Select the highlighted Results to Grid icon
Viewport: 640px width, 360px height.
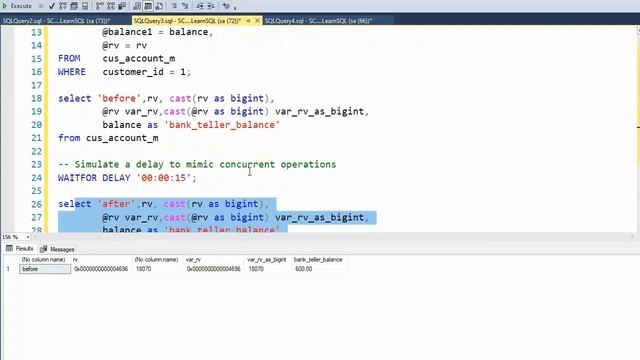148,6
